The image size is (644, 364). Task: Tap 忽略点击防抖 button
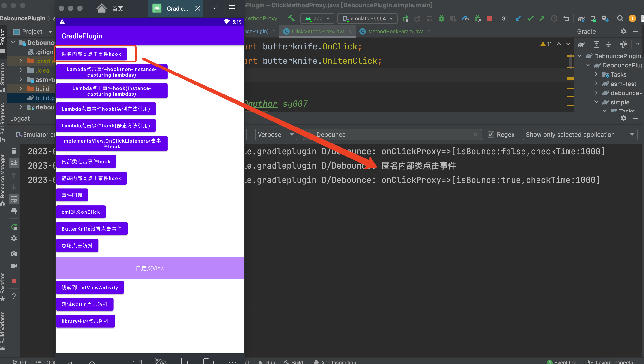pyautogui.click(x=77, y=245)
